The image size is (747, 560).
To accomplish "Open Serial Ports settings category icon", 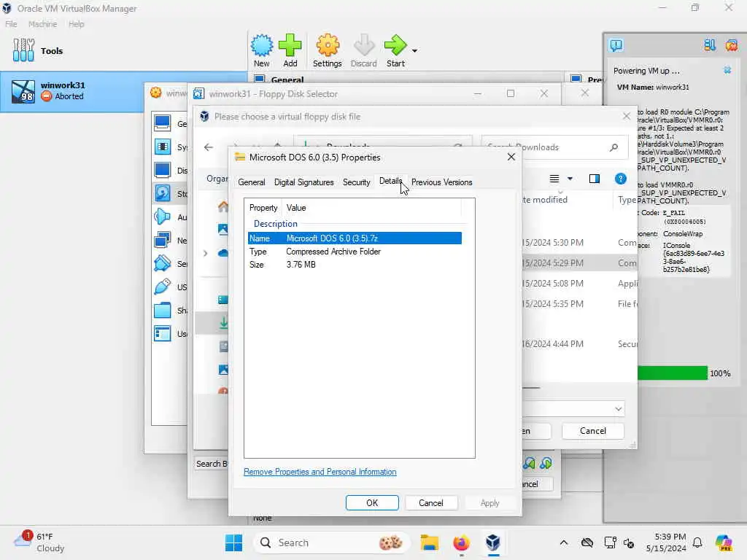I will (163, 263).
